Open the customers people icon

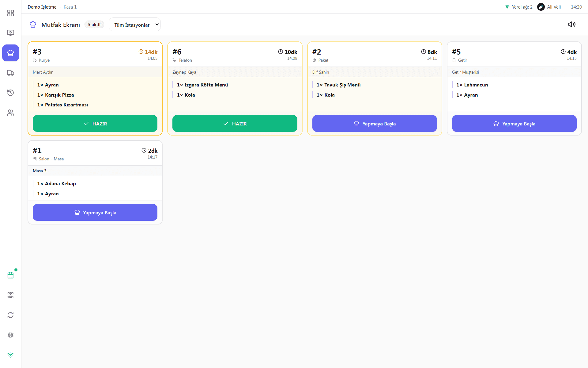coord(10,113)
